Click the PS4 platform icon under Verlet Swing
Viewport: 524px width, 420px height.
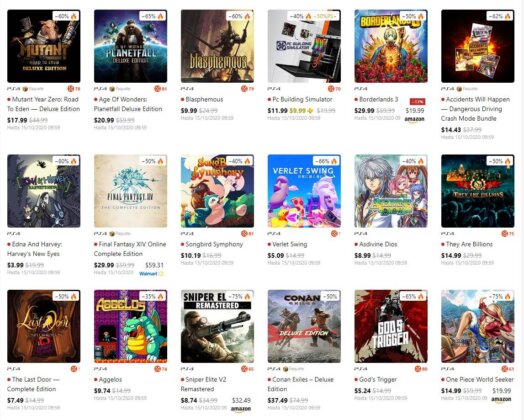tap(274, 234)
